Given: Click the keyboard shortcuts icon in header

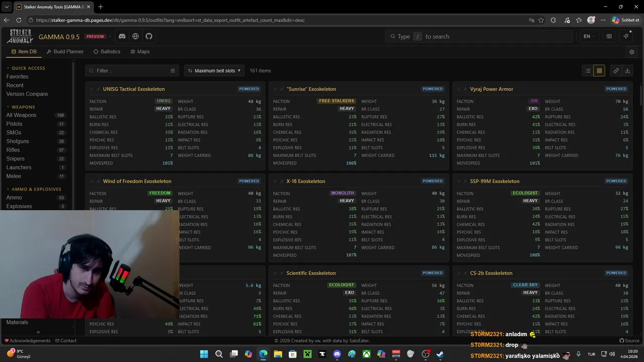Looking at the screenshot, I should tap(609, 36).
